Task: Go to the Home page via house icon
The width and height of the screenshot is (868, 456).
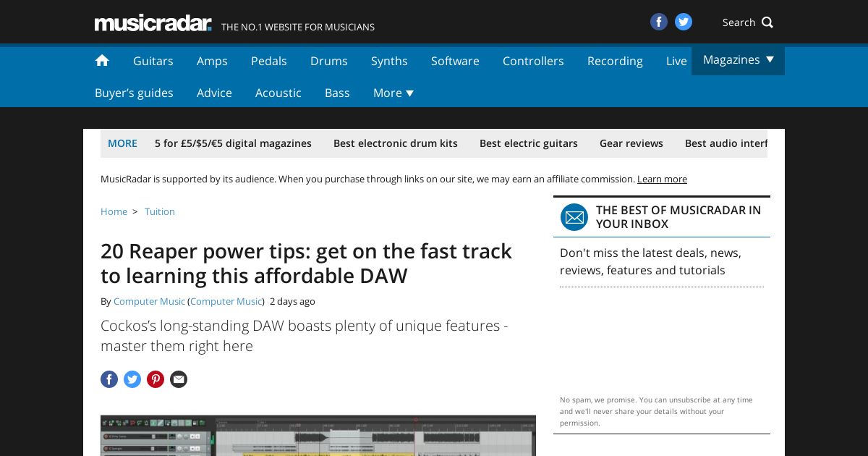Action: [x=102, y=61]
